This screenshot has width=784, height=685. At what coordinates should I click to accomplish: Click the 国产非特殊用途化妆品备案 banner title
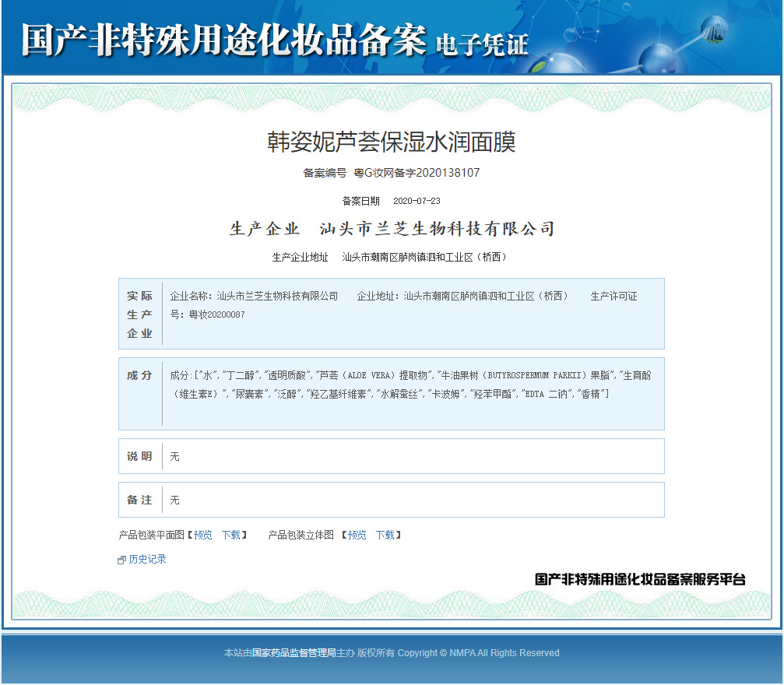pyautogui.click(x=223, y=39)
